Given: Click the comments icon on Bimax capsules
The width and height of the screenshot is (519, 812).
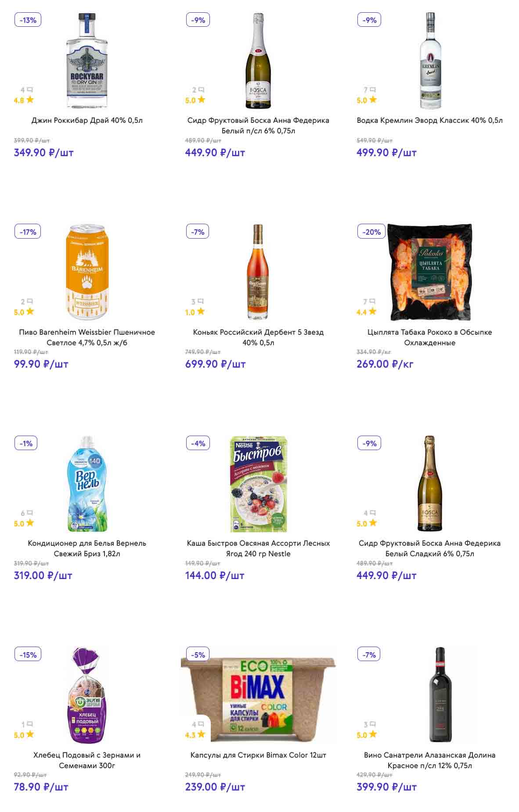Looking at the screenshot, I should click(201, 724).
